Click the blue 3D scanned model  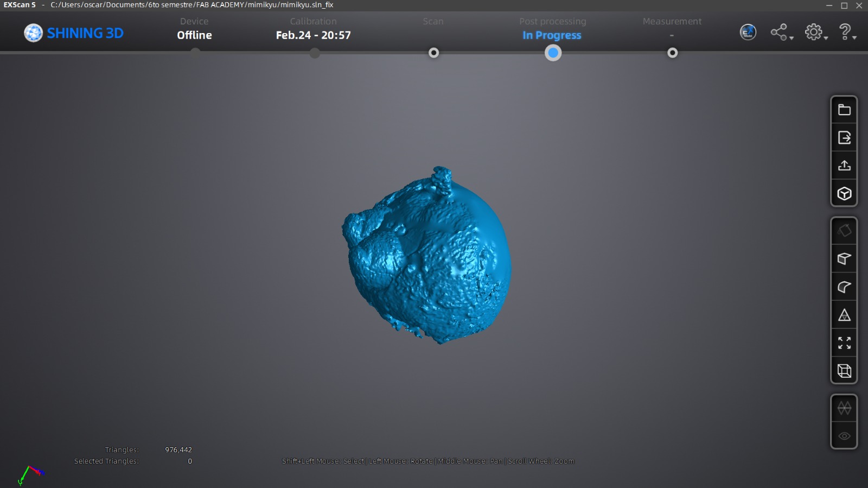[426, 255]
